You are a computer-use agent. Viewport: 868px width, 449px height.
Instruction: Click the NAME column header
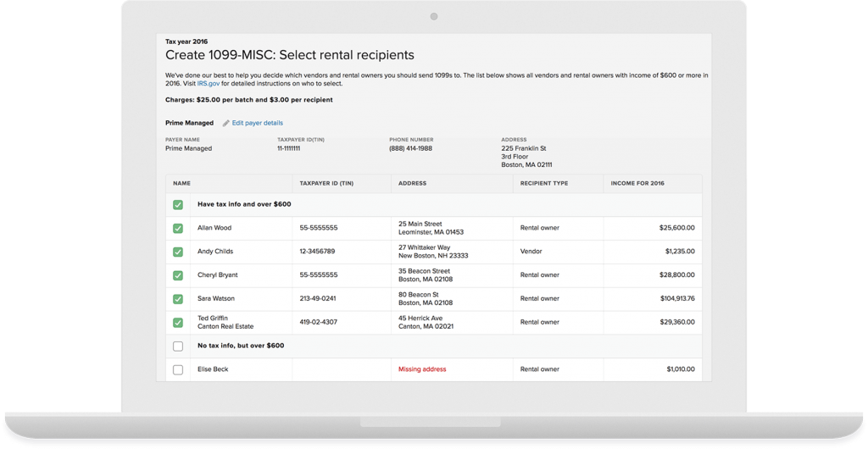pyautogui.click(x=181, y=183)
